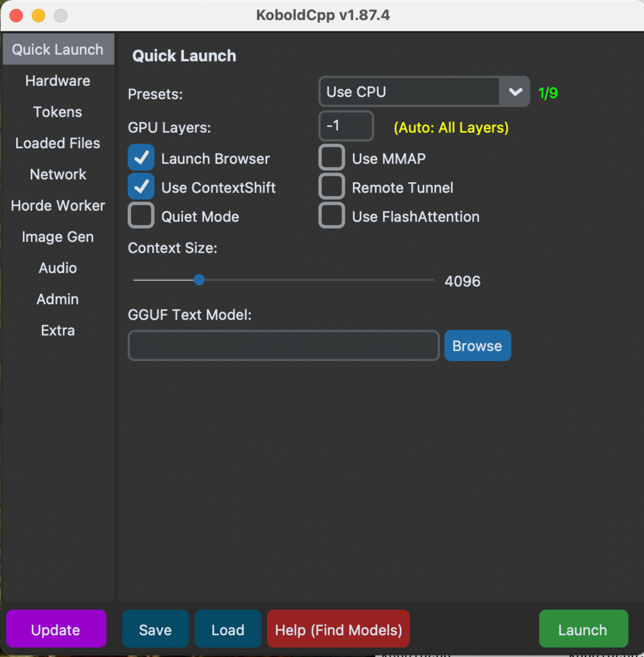Click the purple Update button
This screenshot has height=657, width=644.
[x=57, y=629]
